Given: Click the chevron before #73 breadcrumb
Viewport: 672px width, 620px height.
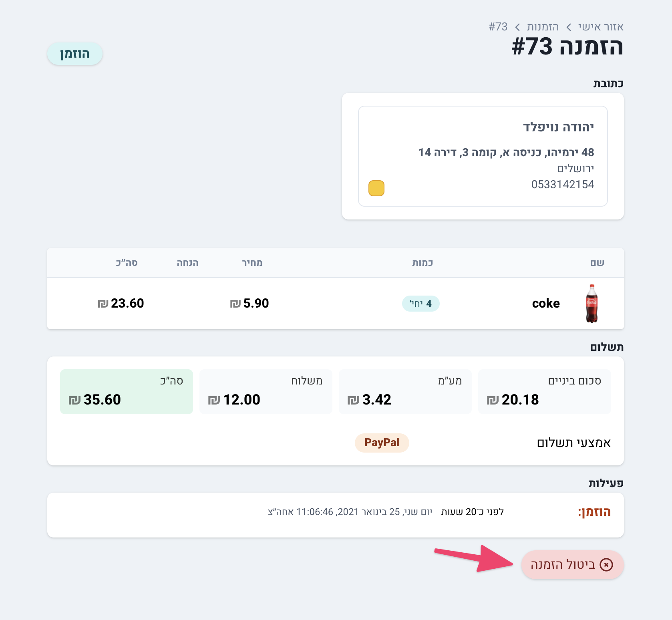Looking at the screenshot, I should (517, 27).
